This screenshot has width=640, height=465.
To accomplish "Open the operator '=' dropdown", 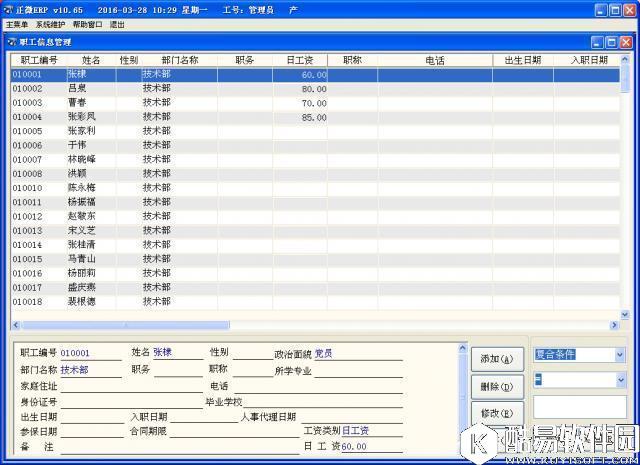I will 620,380.
